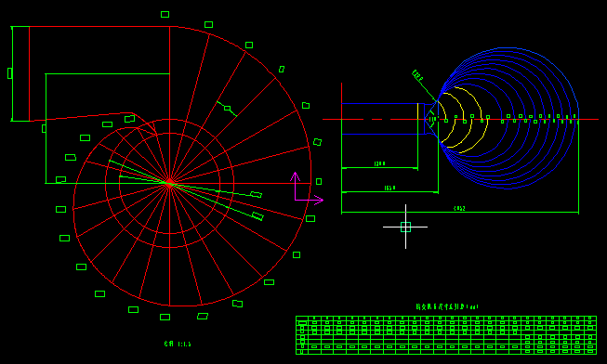Pick the shortest horizontal dimension text below pipe

coord(380,164)
